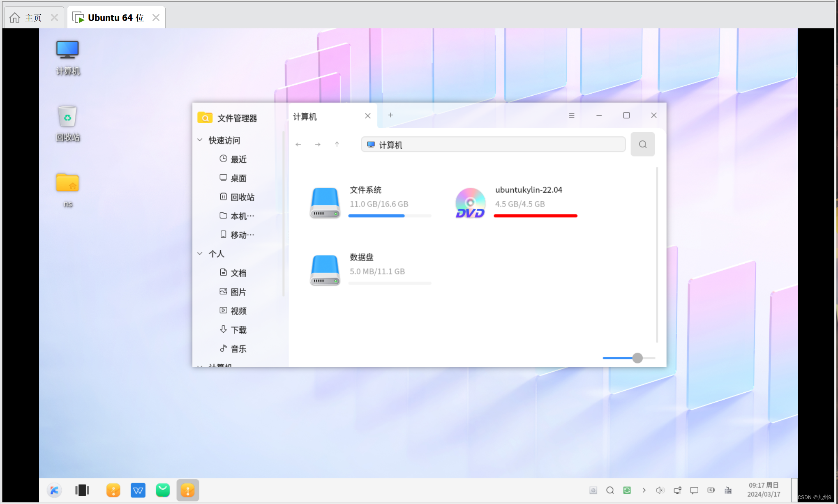
Task: Add a new tab with plus button
Action: click(390, 115)
